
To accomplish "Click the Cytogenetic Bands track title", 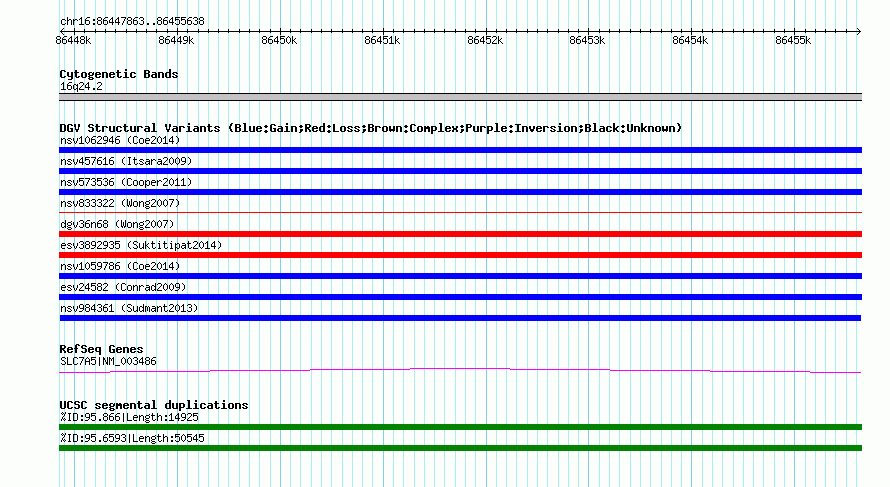I will [x=119, y=74].
